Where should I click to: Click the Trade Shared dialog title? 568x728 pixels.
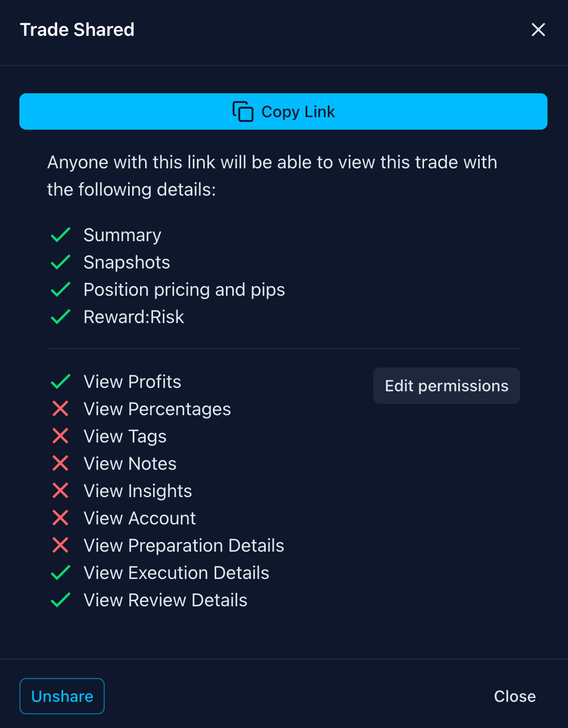[77, 30]
